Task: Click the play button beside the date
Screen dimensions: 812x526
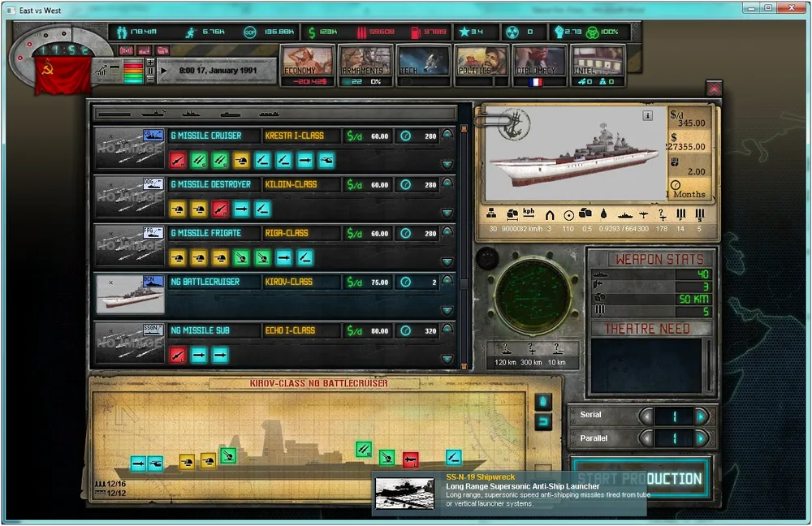Action: [x=164, y=71]
